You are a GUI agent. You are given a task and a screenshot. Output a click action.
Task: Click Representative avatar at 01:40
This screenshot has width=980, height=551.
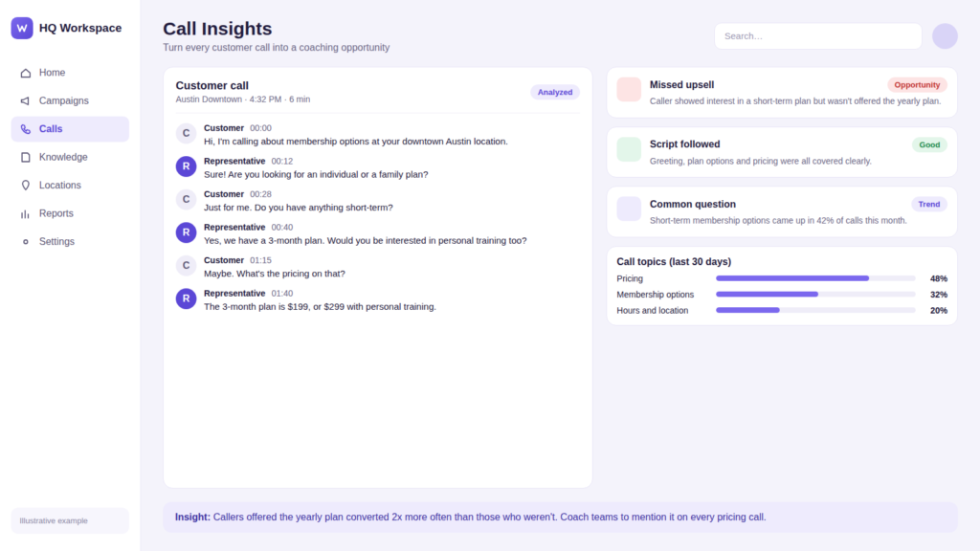(186, 298)
